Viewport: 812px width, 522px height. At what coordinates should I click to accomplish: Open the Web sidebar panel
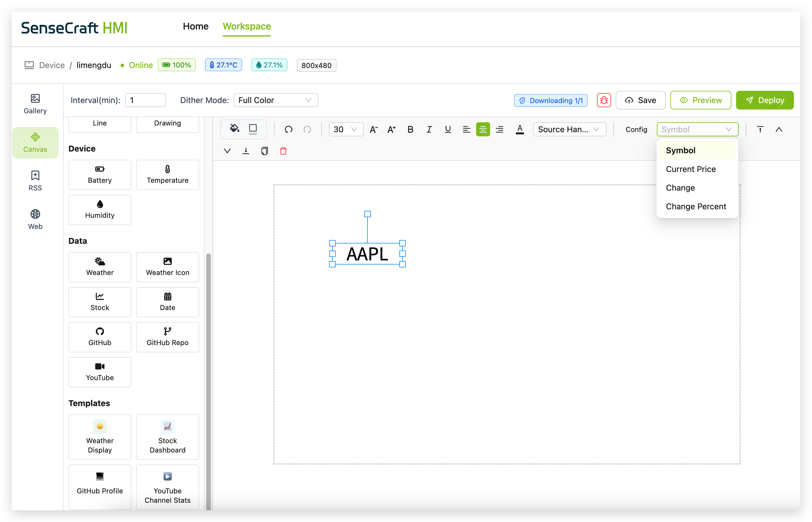coord(35,220)
